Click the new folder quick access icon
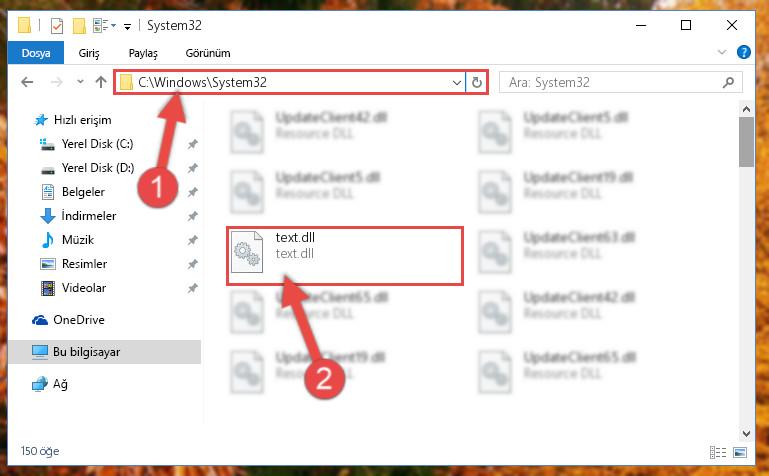 [79, 25]
